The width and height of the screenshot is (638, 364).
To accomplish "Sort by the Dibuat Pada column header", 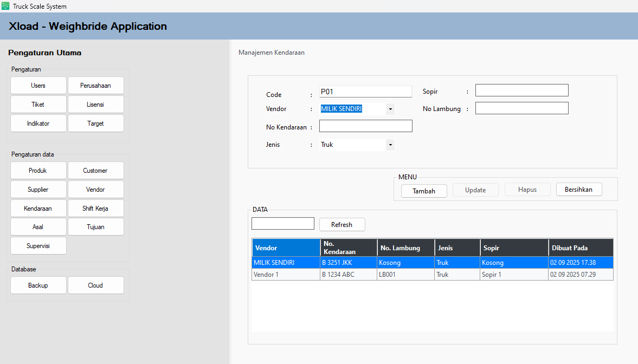I will 580,248.
